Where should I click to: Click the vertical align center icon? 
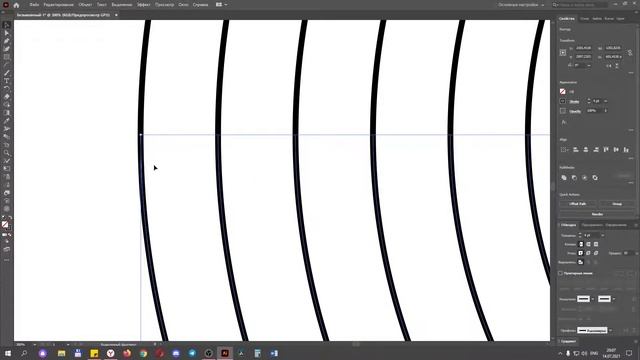pos(616,150)
